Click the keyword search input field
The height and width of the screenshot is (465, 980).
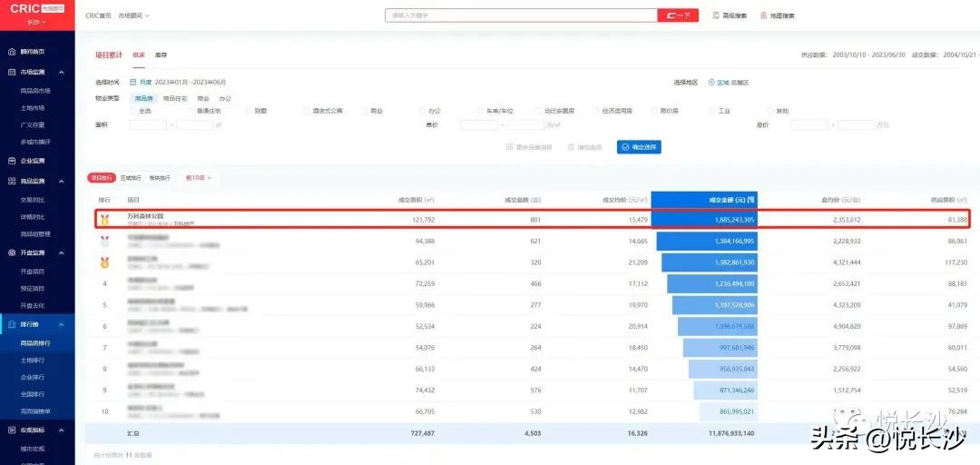point(521,15)
